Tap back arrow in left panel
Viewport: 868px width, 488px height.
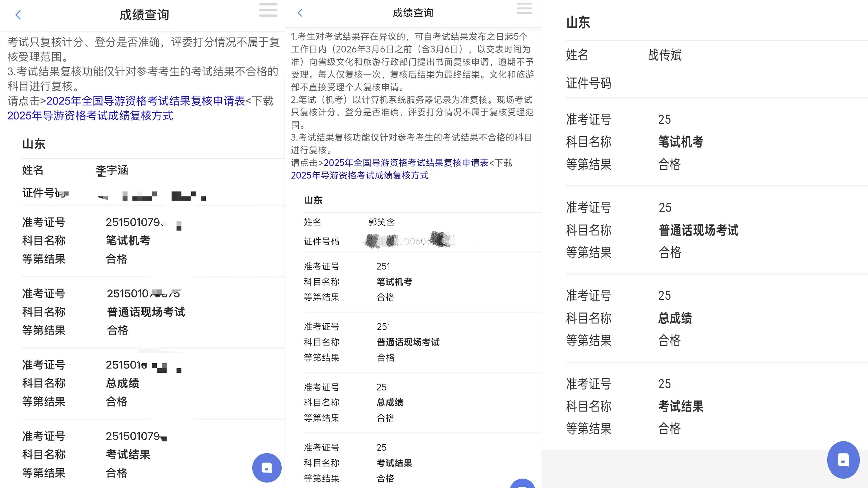pyautogui.click(x=18, y=15)
